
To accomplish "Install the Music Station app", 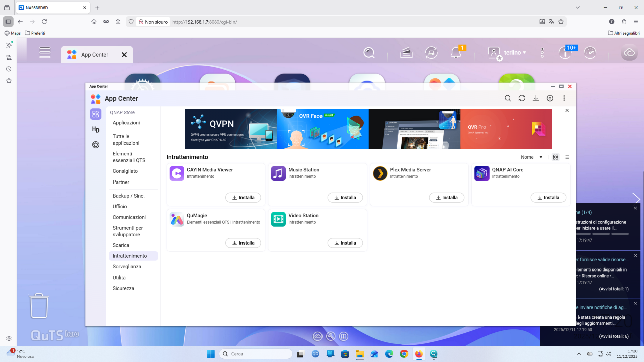I will pyautogui.click(x=345, y=198).
